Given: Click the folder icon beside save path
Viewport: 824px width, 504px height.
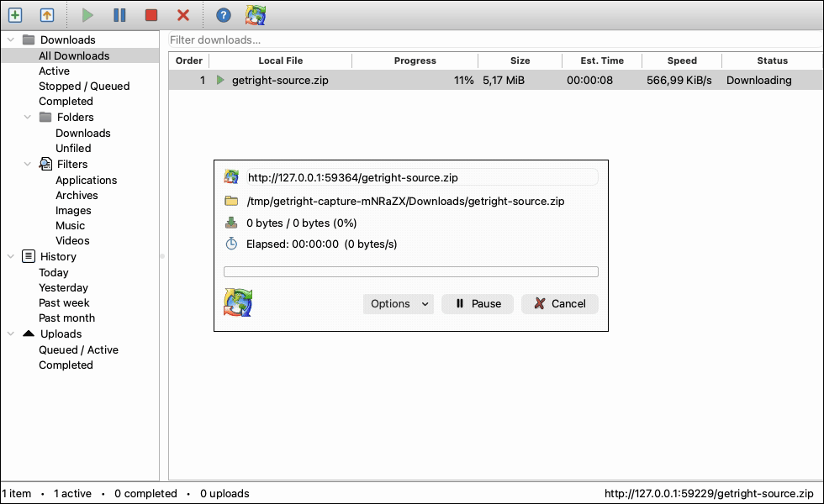Looking at the screenshot, I should coord(231,201).
